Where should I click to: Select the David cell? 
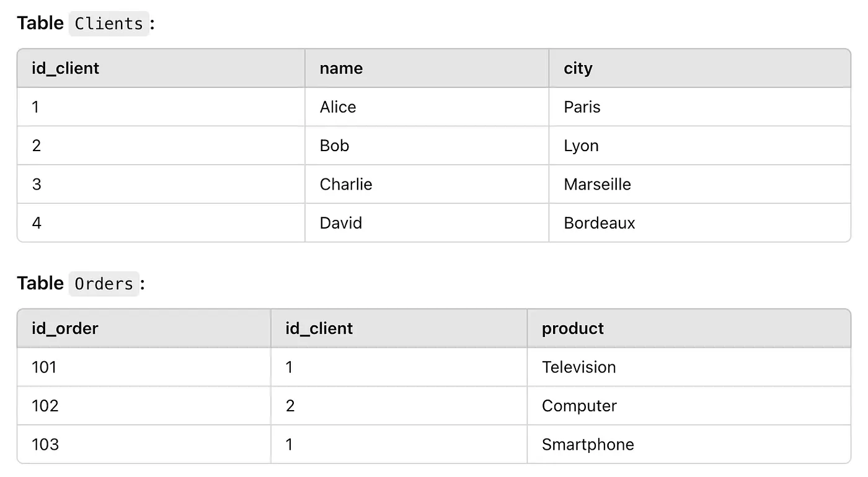pos(427,222)
